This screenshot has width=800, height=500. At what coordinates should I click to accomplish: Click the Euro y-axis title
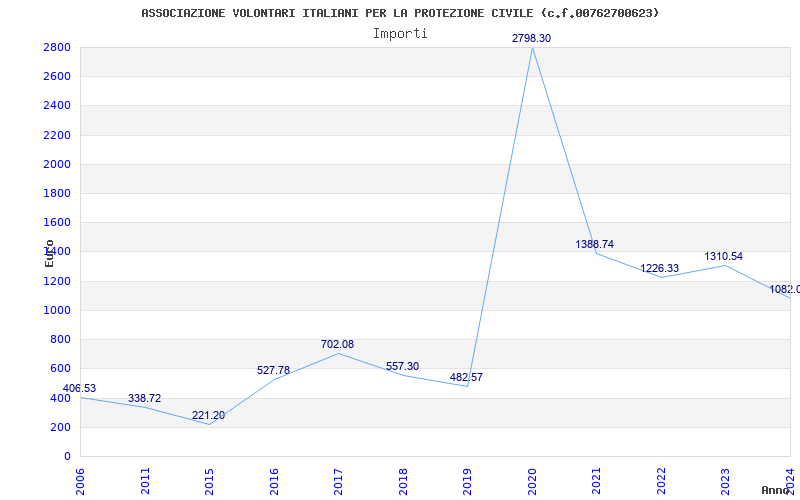[49, 253]
